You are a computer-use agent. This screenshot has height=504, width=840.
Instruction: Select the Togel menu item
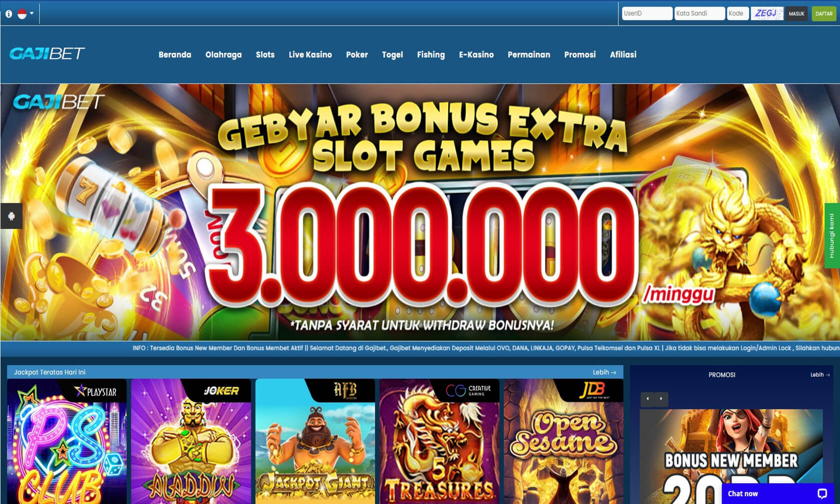click(x=392, y=54)
